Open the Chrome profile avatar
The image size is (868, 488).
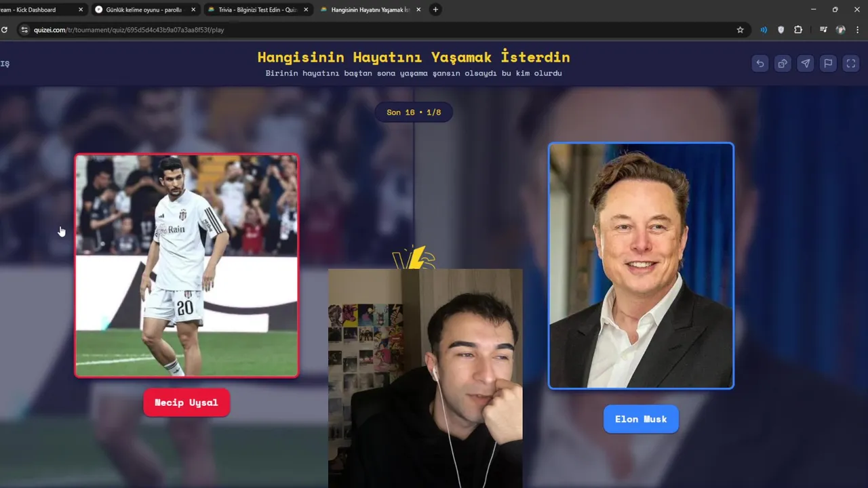click(841, 30)
